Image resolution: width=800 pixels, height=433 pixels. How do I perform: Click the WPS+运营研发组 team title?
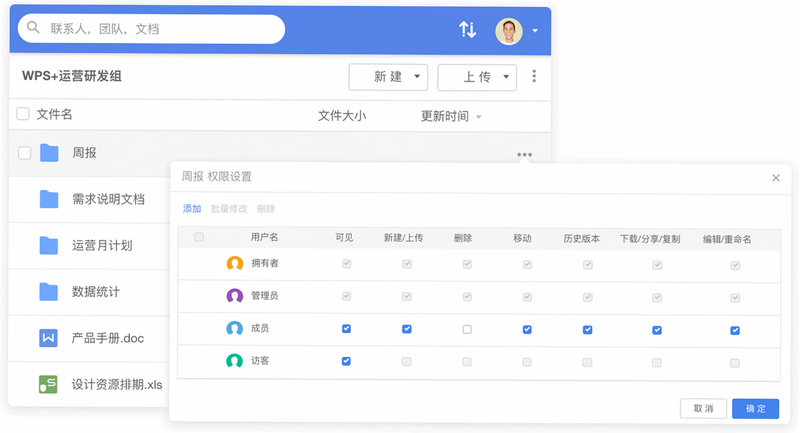[x=72, y=77]
